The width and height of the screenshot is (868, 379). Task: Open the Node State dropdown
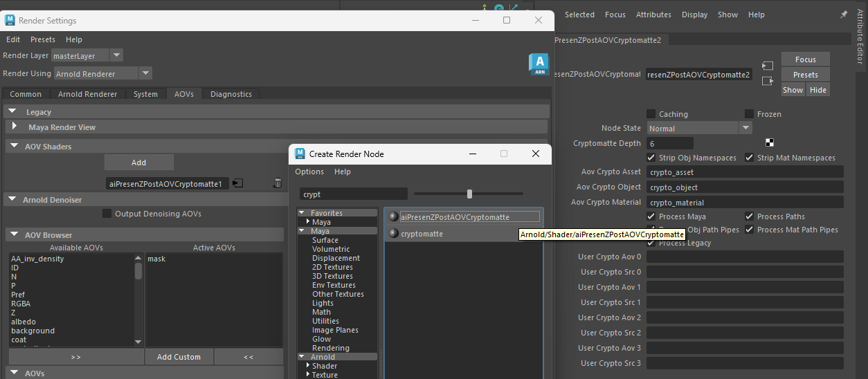point(699,128)
